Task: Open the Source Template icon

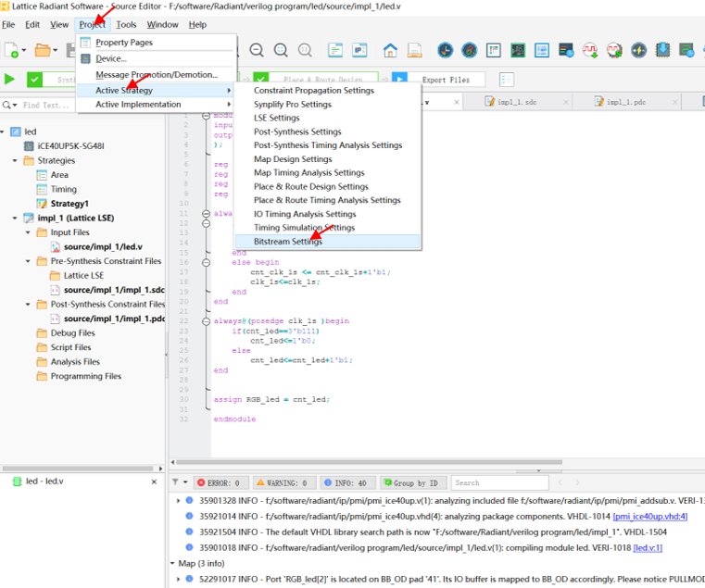Action: [335, 50]
